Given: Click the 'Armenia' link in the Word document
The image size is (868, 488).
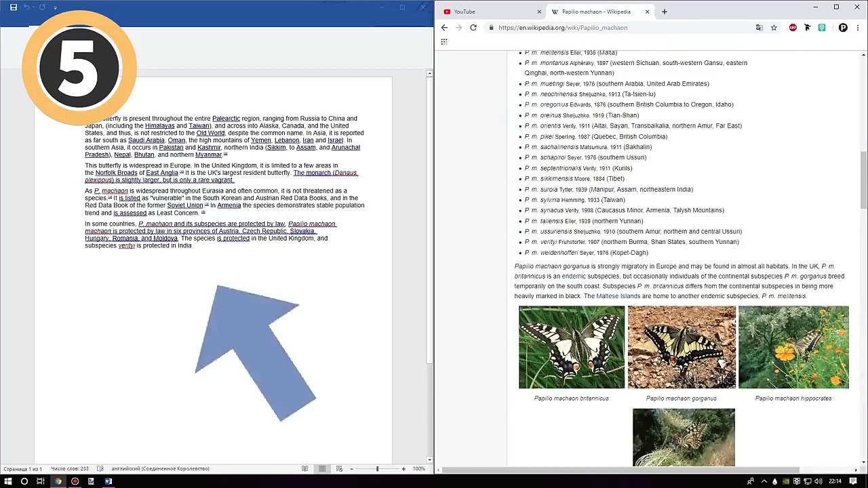Looking at the screenshot, I should point(229,205).
